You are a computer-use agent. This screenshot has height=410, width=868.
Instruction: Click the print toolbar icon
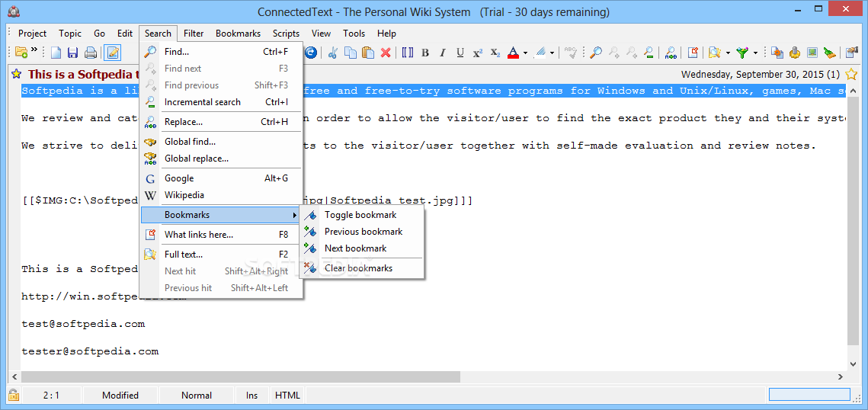(91, 53)
